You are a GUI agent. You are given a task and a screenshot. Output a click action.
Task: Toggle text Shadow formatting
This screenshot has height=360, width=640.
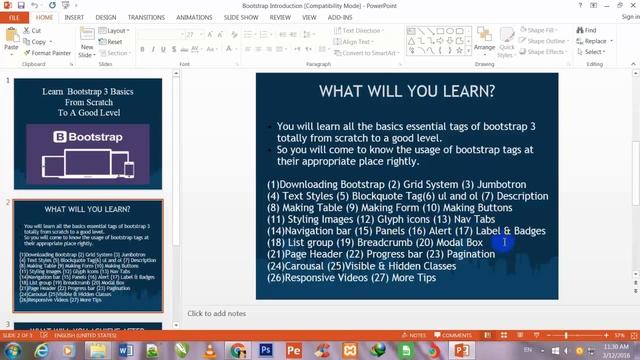click(x=174, y=49)
